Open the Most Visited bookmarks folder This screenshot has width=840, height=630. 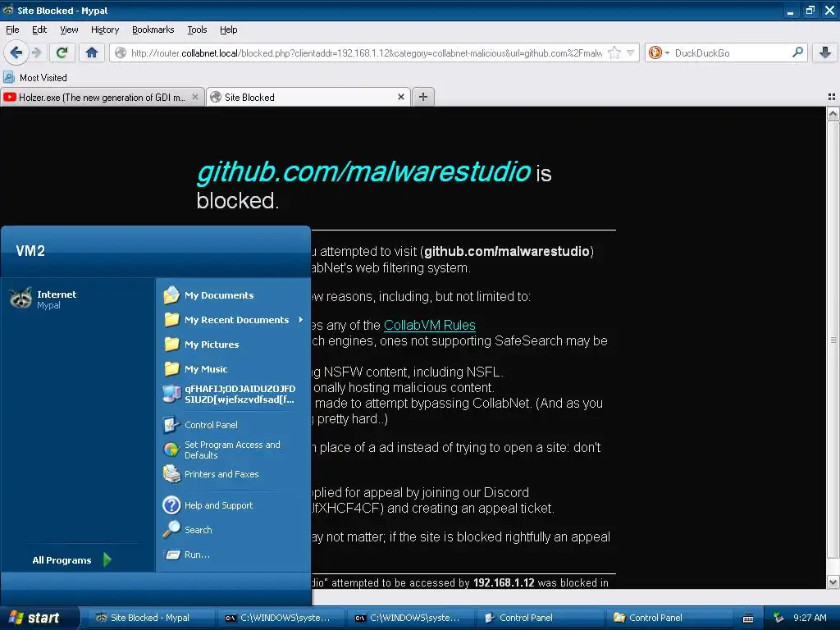[x=35, y=78]
